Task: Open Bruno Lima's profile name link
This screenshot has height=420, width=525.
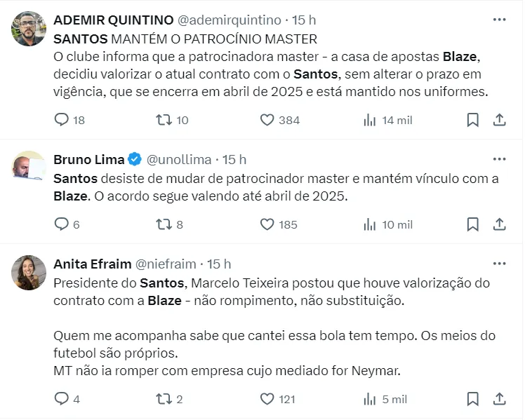Action: 88,159
